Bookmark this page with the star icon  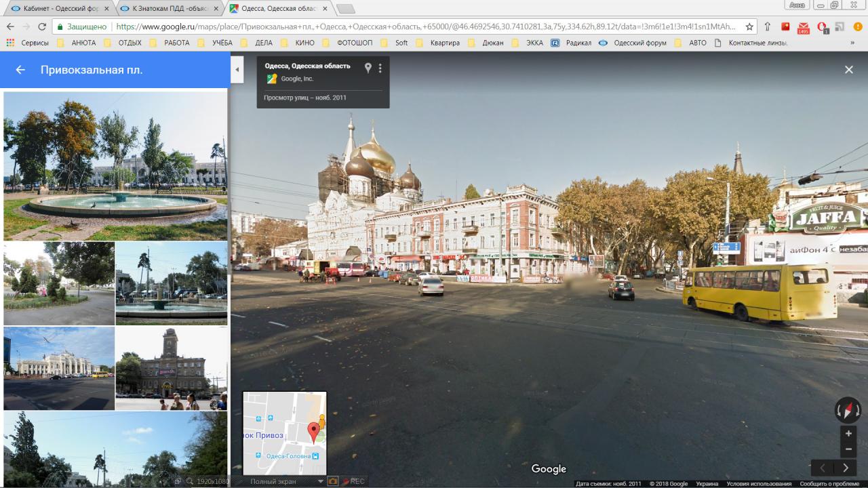pos(749,27)
